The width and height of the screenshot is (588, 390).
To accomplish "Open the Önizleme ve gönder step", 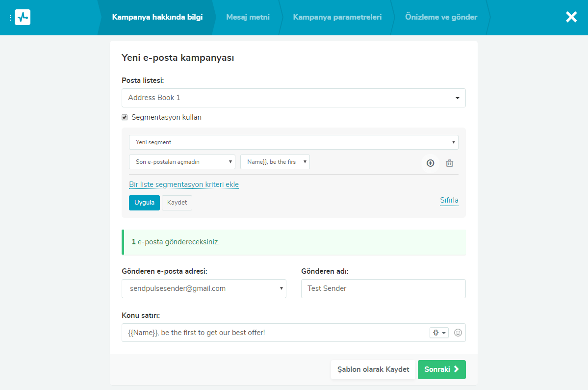I will [x=441, y=17].
